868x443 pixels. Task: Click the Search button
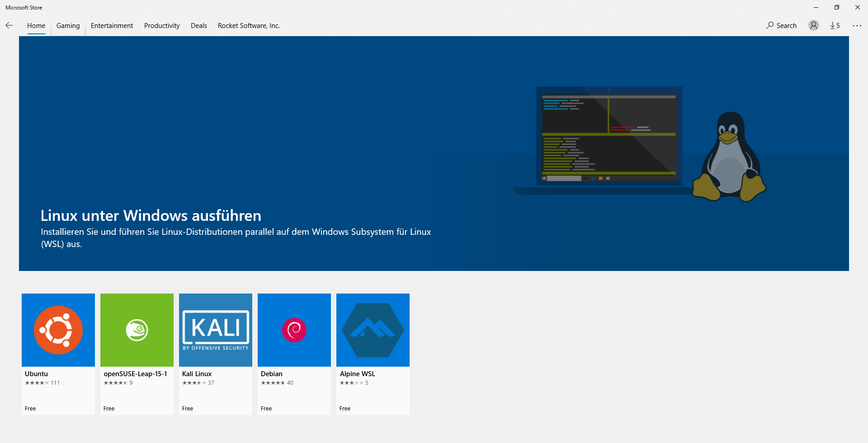pos(781,26)
